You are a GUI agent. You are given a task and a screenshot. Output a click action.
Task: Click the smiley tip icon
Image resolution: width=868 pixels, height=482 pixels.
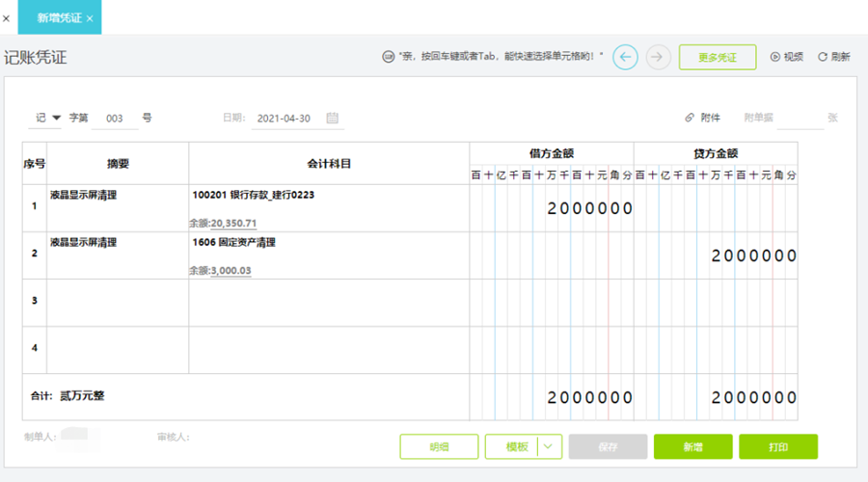(x=388, y=57)
